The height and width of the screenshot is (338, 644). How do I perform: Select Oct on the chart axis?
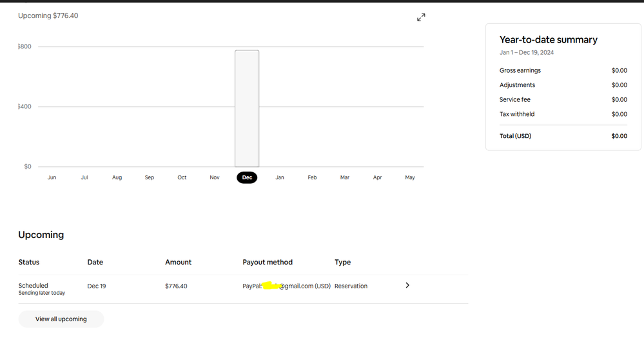(x=182, y=177)
